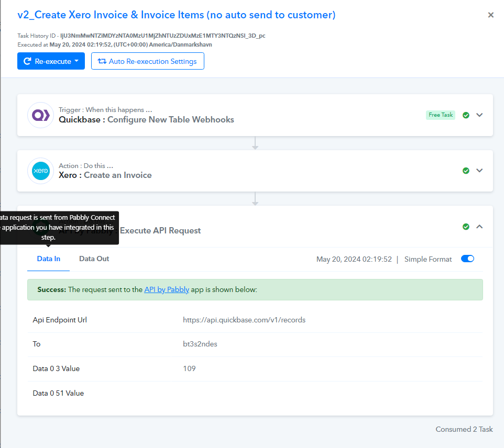This screenshot has width=504, height=448.
Task: Click the bt3s2ndes value
Action: [x=200, y=344]
